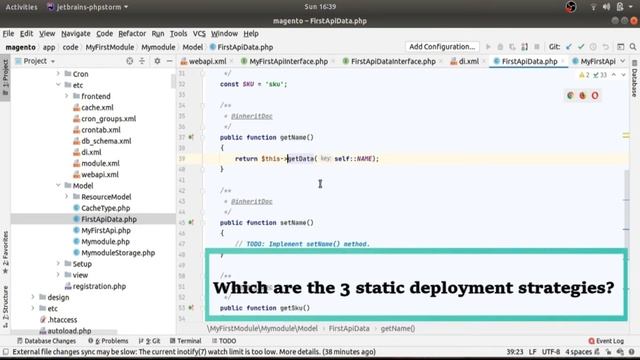Image resolution: width=640 pixels, height=360 pixels.
Task: Expand the Setup folder
Action: 58,264
